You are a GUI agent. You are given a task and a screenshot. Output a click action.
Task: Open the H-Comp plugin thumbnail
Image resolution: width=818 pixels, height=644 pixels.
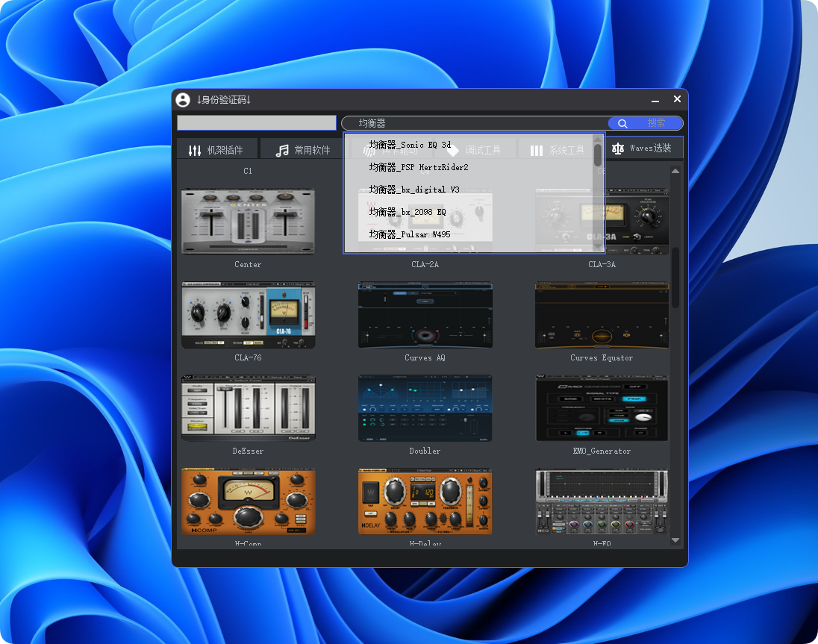click(x=248, y=501)
